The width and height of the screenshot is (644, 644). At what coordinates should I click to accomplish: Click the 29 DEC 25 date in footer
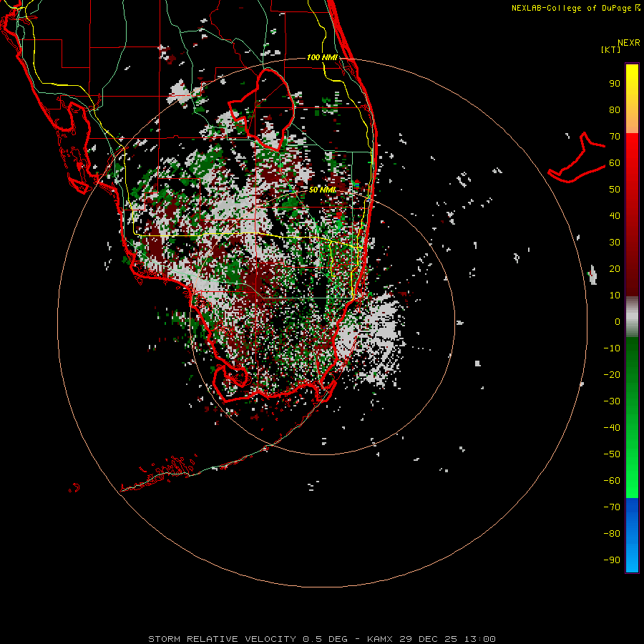(429, 639)
